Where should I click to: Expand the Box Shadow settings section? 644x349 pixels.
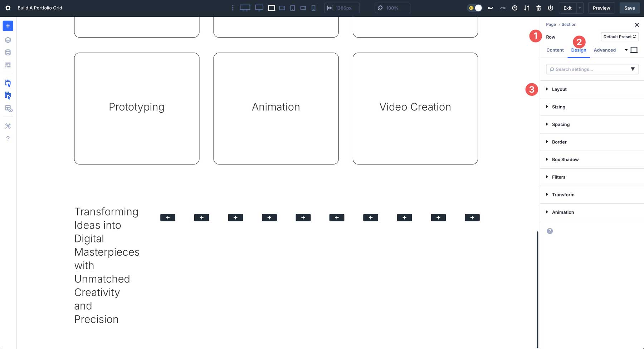[x=565, y=159]
